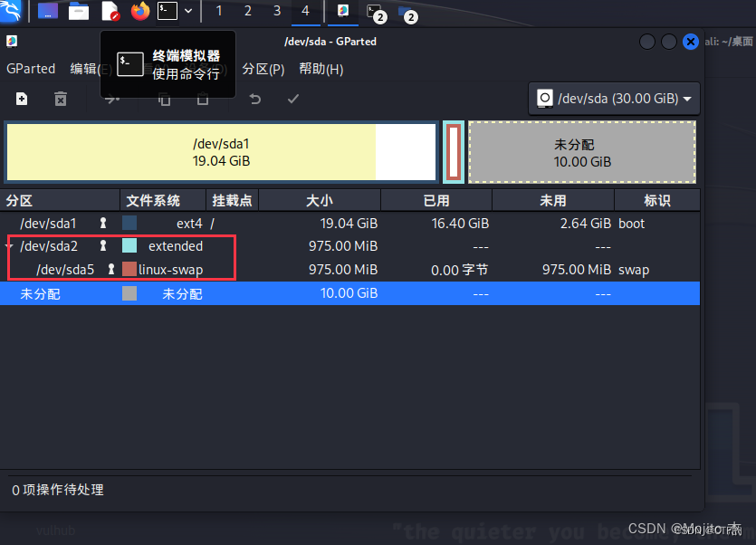Sort by the 已用 column header
Viewport: 756px width, 545px height.
436,200
